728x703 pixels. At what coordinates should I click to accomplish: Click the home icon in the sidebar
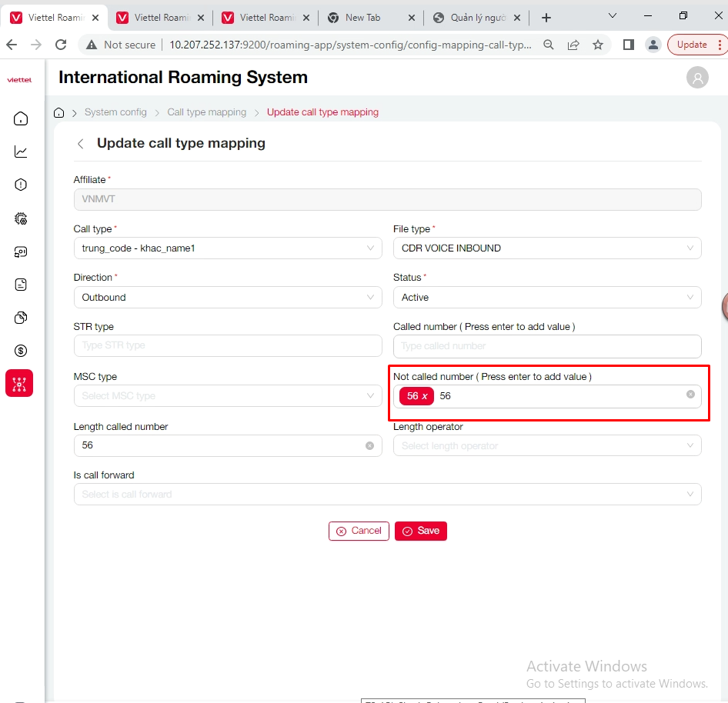pyautogui.click(x=21, y=118)
